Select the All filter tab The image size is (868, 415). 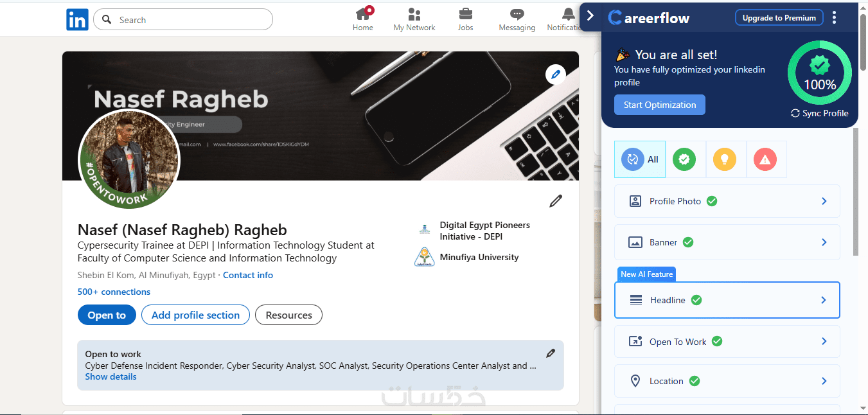point(640,159)
